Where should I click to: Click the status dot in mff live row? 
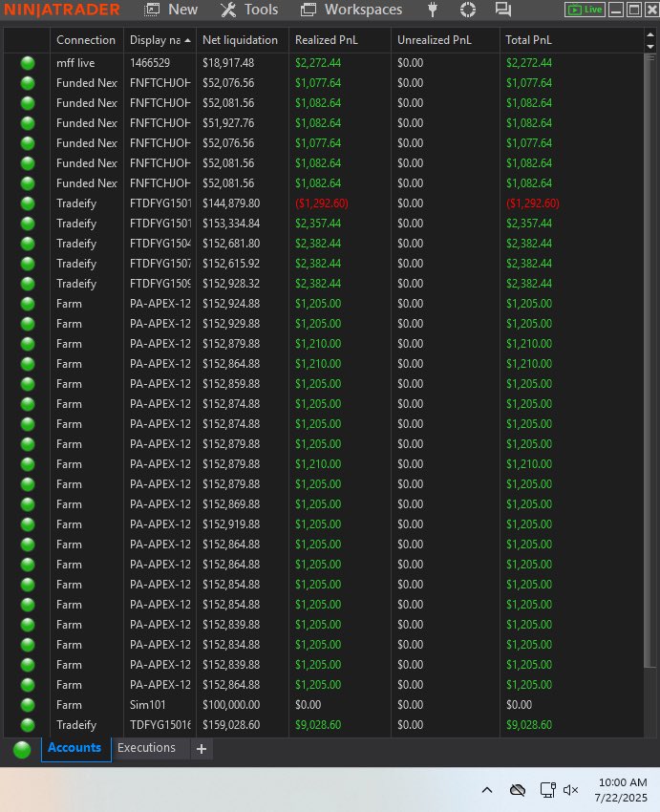pyautogui.click(x=28, y=63)
